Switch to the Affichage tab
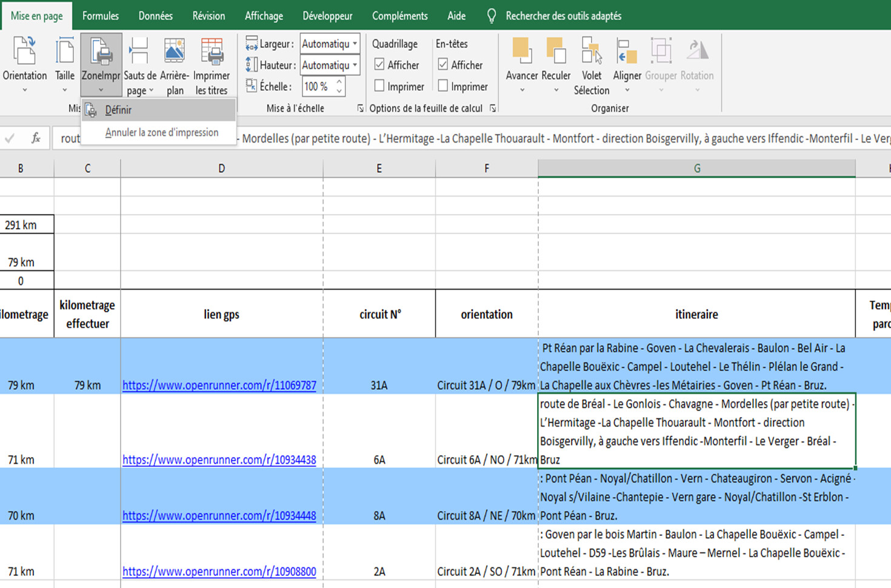891x588 pixels. tap(264, 16)
